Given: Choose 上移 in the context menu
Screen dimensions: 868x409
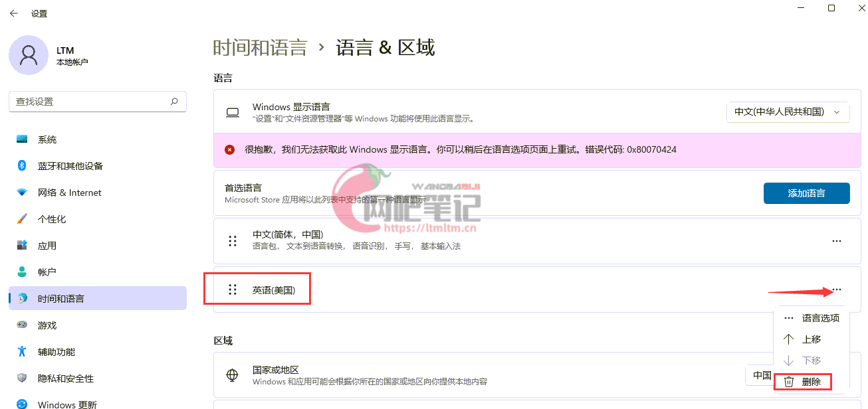Looking at the screenshot, I should click(x=812, y=339).
